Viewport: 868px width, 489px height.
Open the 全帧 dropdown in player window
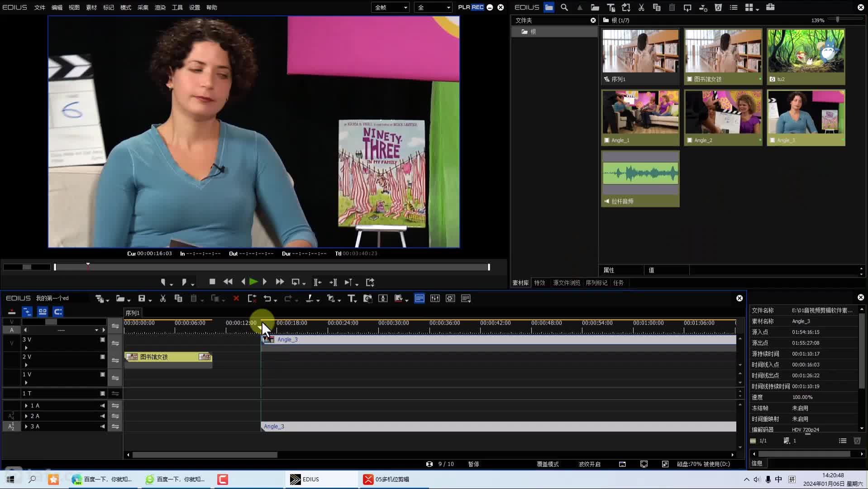390,7
